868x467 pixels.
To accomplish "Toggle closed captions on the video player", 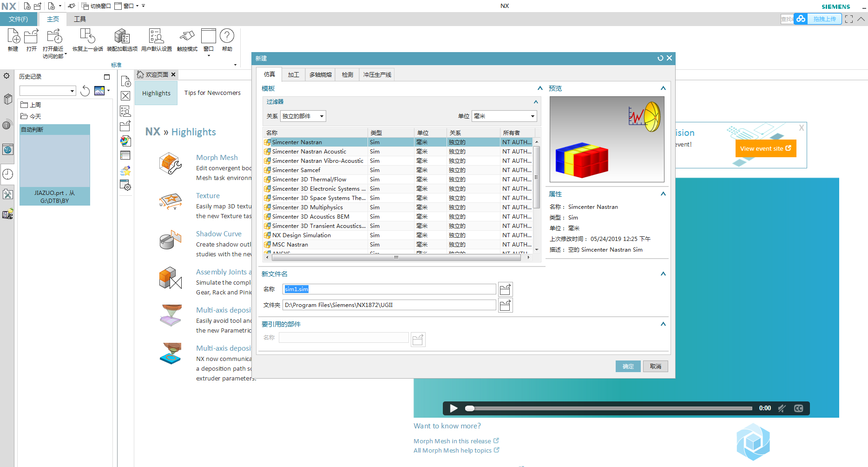I will click(798, 408).
